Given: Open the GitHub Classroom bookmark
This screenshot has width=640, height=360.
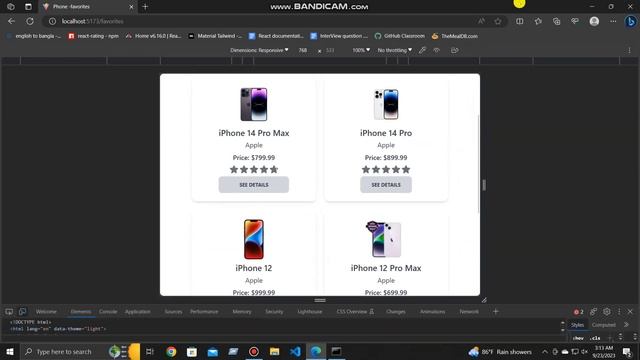Looking at the screenshot, I should [x=400, y=36].
